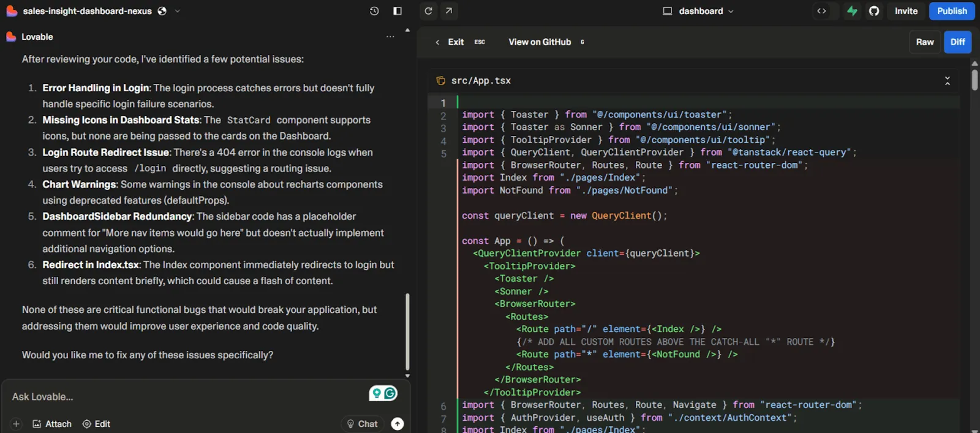Screen dimensions: 980x433
Task: Click the monitor device icon beside dashboard
Action: tap(668, 11)
